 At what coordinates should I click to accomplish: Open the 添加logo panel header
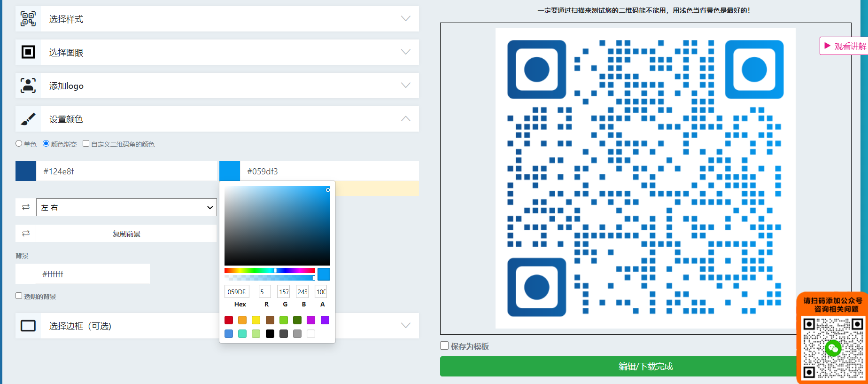[x=217, y=86]
